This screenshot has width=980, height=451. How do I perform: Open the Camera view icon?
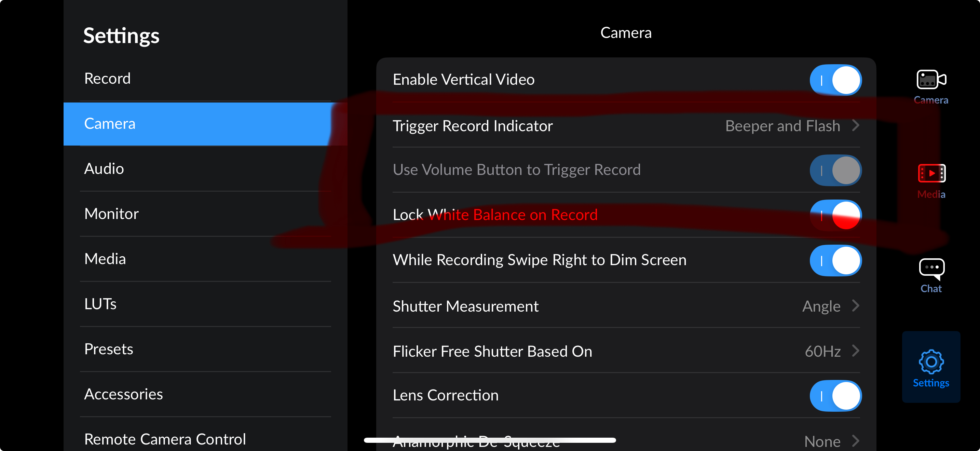coord(931,79)
